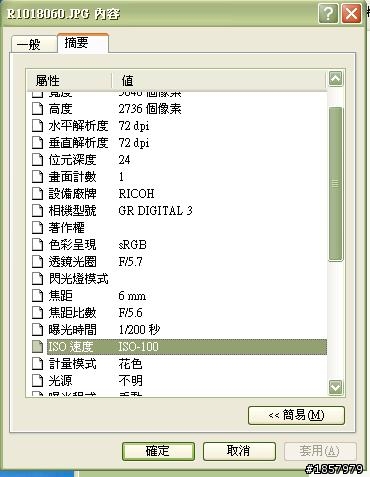
Task: Click the page icon beside 焦距
Action: (x=37, y=296)
